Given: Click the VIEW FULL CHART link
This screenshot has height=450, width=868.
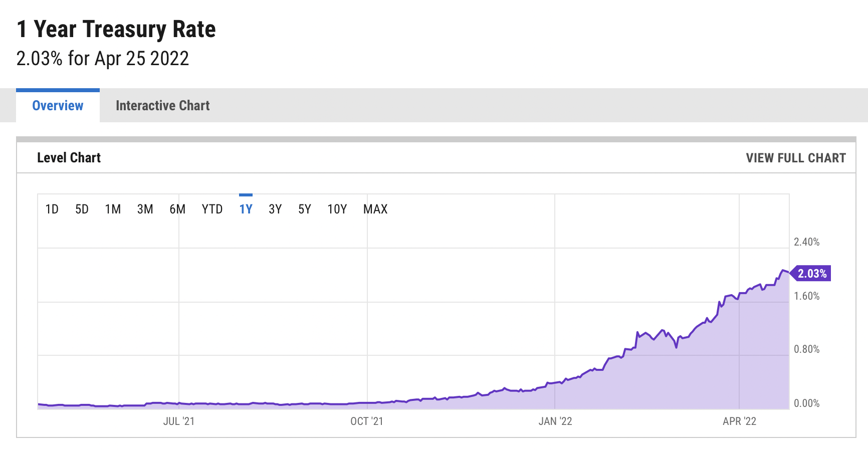Looking at the screenshot, I should (796, 158).
